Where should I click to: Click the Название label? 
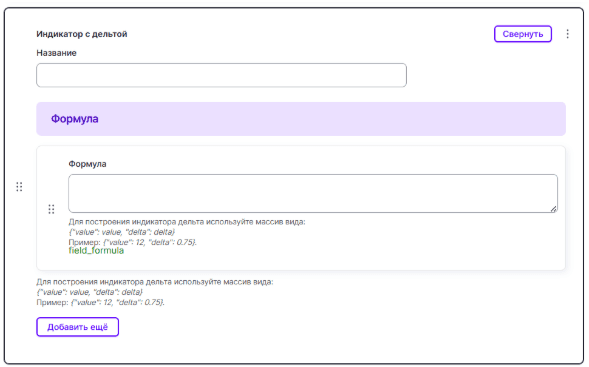[56, 53]
